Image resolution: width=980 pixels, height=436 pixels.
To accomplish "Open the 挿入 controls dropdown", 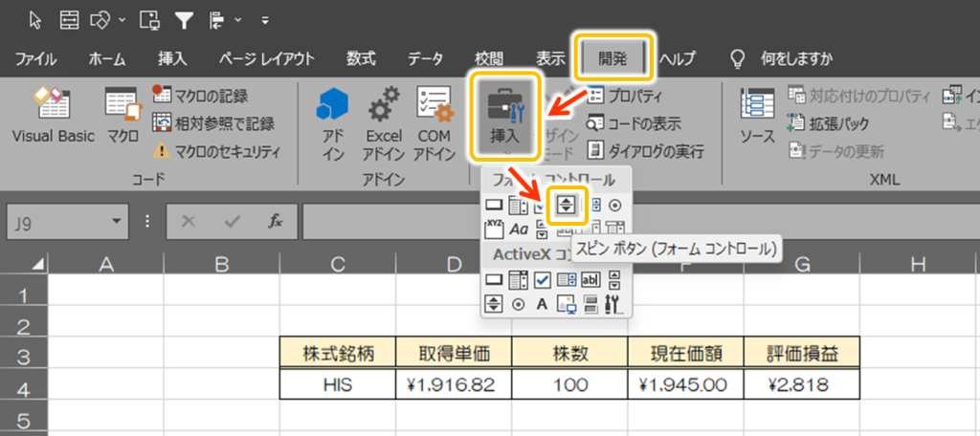I will point(505,120).
